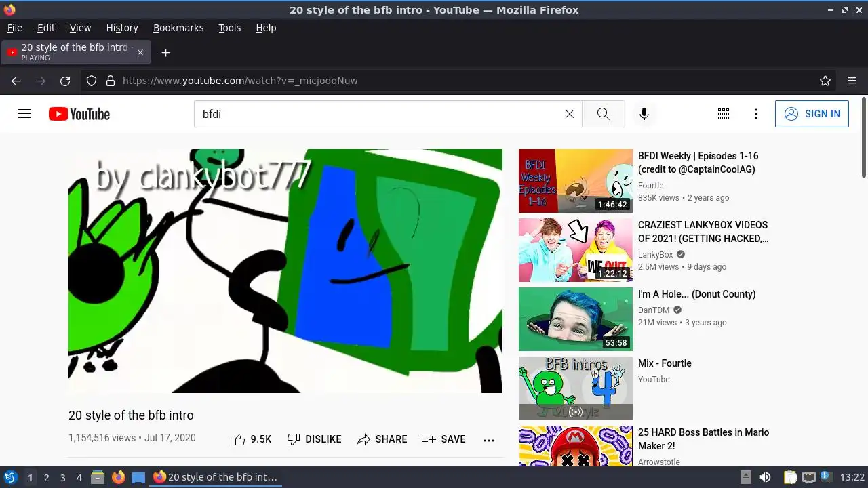Open the BFDI Weekly Episodes 1-16 title
Viewport: 868px width, 488px height.
pyautogui.click(x=698, y=163)
